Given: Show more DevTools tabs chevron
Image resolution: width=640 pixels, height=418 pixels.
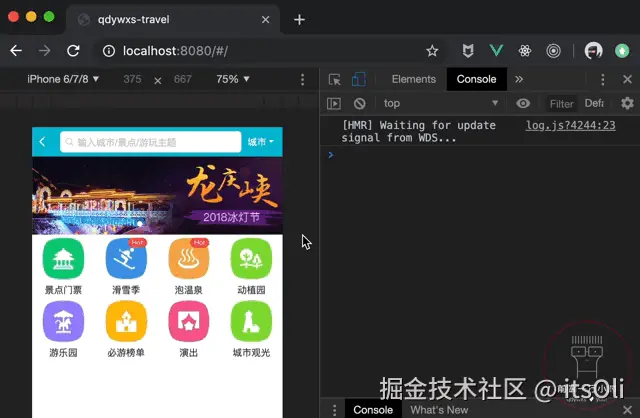Looking at the screenshot, I should (519, 79).
